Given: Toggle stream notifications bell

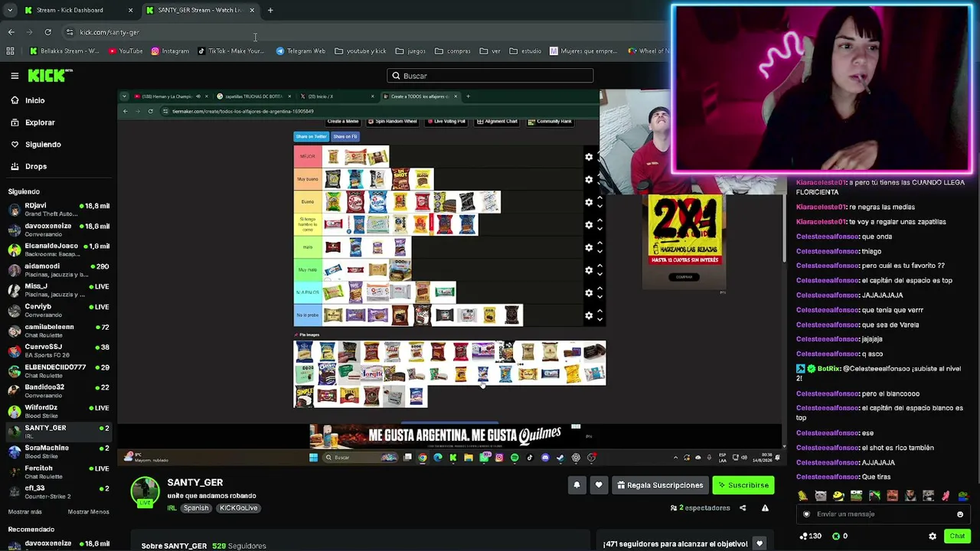Looking at the screenshot, I should (x=577, y=485).
